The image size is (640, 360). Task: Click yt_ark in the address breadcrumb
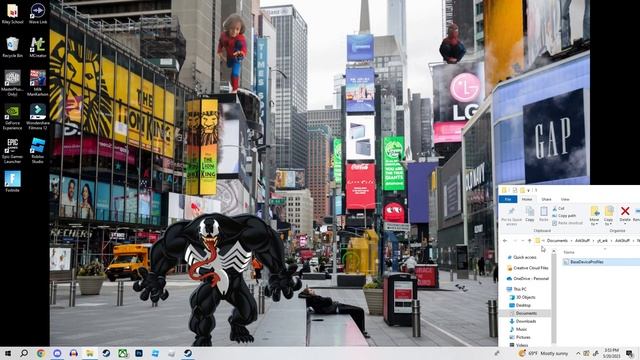pyautogui.click(x=602, y=241)
